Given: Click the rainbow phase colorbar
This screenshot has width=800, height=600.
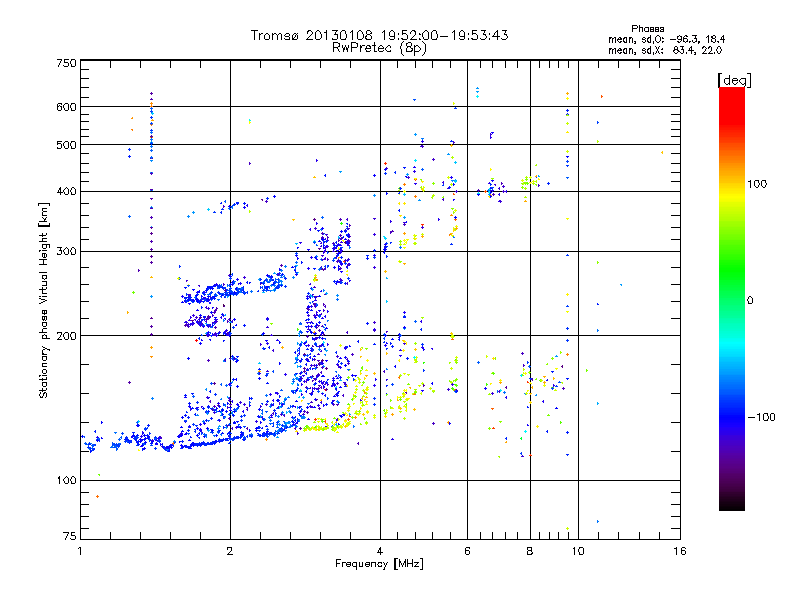Looking at the screenshot, I should (732, 298).
